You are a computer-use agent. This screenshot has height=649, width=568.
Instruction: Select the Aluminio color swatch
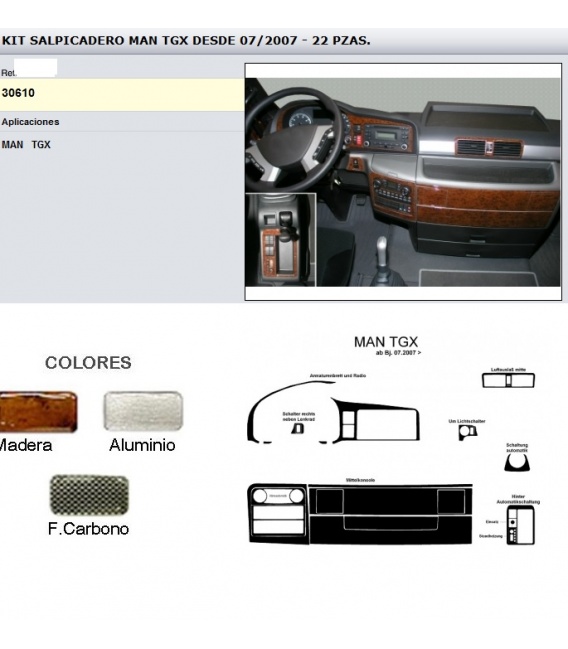[x=143, y=411]
